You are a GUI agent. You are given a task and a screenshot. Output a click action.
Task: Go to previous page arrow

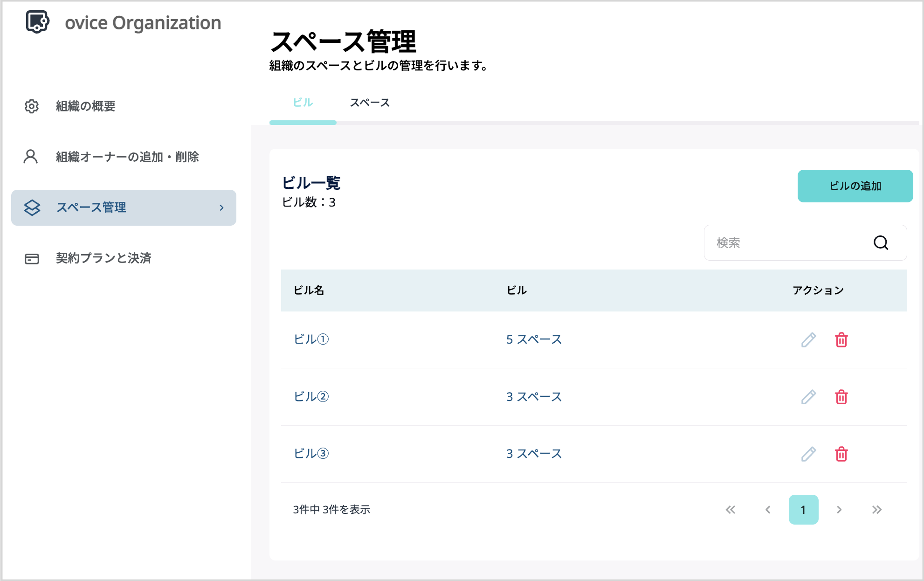click(x=768, y=510)
